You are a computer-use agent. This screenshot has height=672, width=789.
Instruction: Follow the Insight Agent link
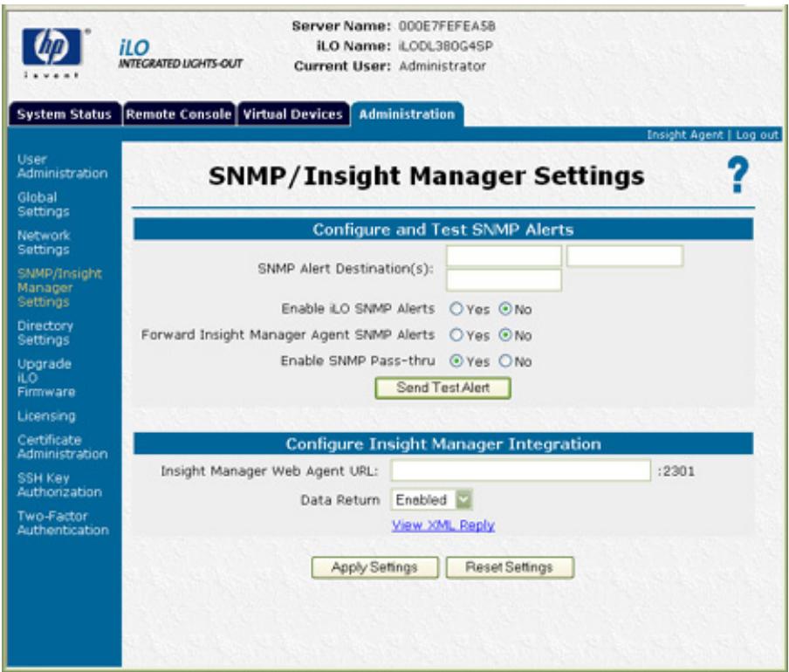684,134
